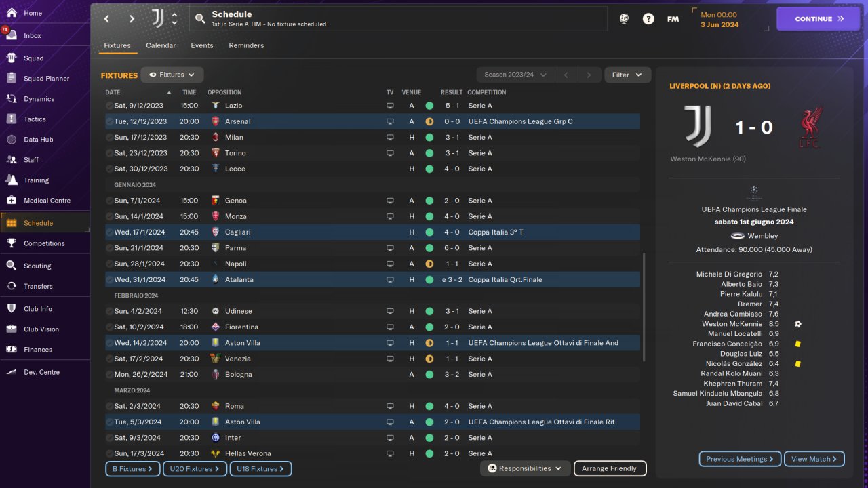Open the Tactics board icon
The image size is (868, 488).
[x=11, y=119]
